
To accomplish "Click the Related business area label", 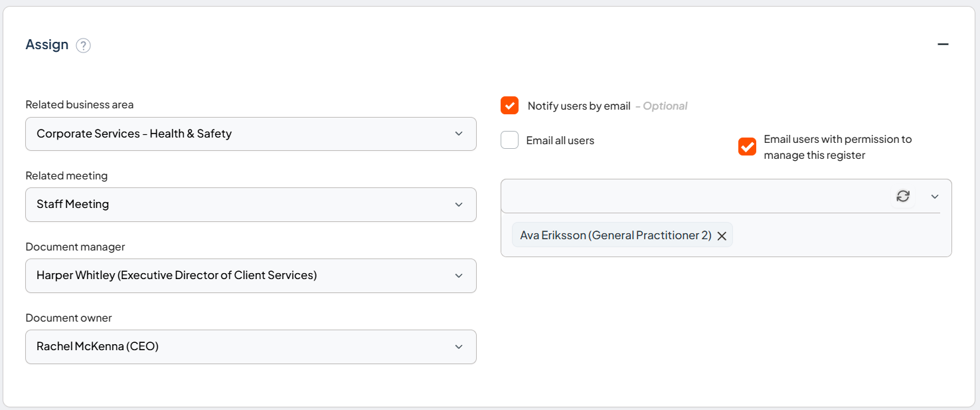I will [80, 104].
